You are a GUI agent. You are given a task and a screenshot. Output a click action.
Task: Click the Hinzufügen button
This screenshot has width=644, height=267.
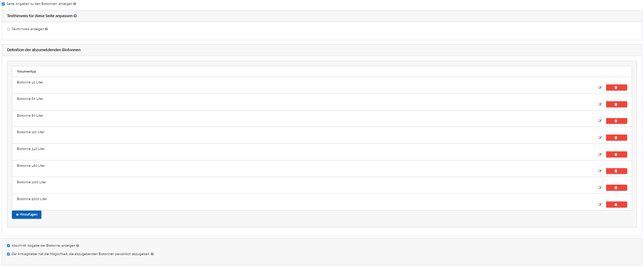[x=27, y=214]
